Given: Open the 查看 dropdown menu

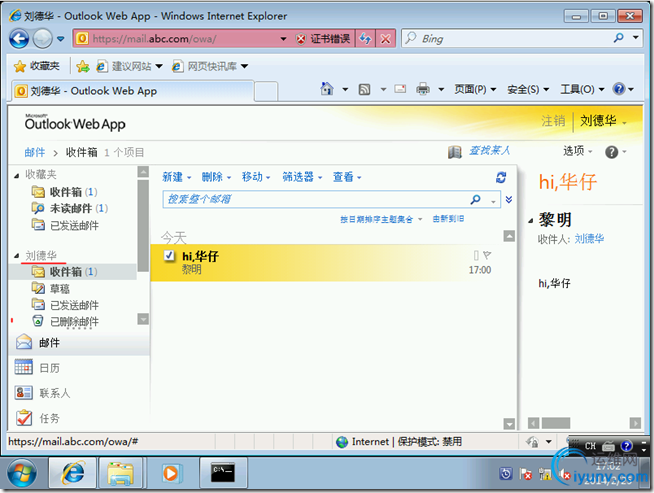Looking at the screenshot, I should point(347,177).
